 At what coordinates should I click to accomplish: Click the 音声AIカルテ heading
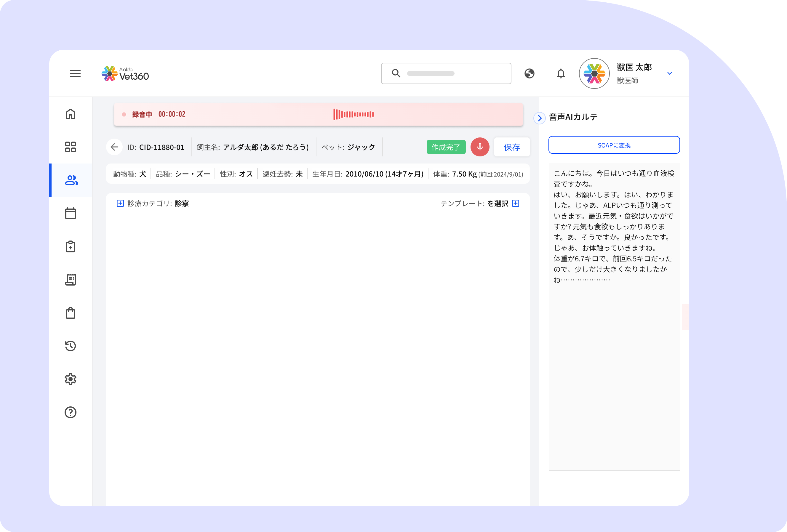click(573, 117)
